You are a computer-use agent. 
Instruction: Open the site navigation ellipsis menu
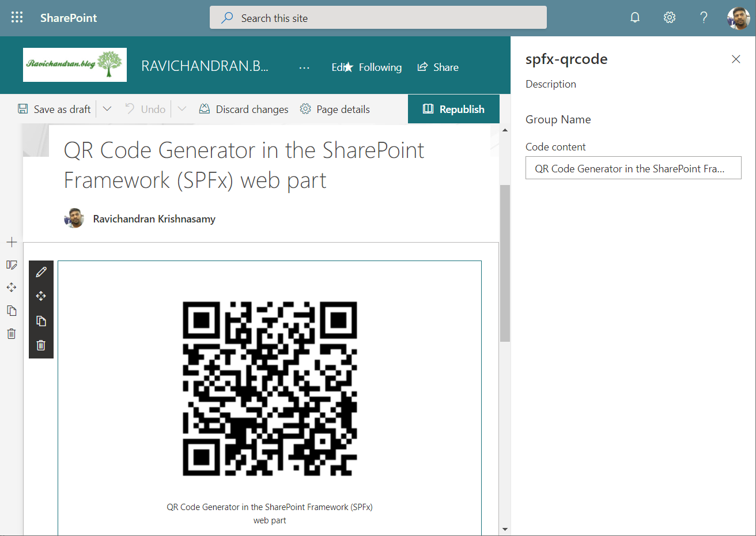point(304,67)
